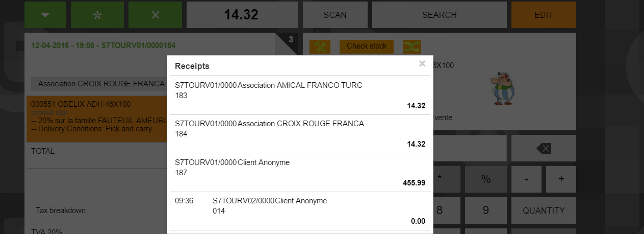Screen dimensions: 644x234
Task: Click the green asterisk new receipt button
Action: (97, 15)
